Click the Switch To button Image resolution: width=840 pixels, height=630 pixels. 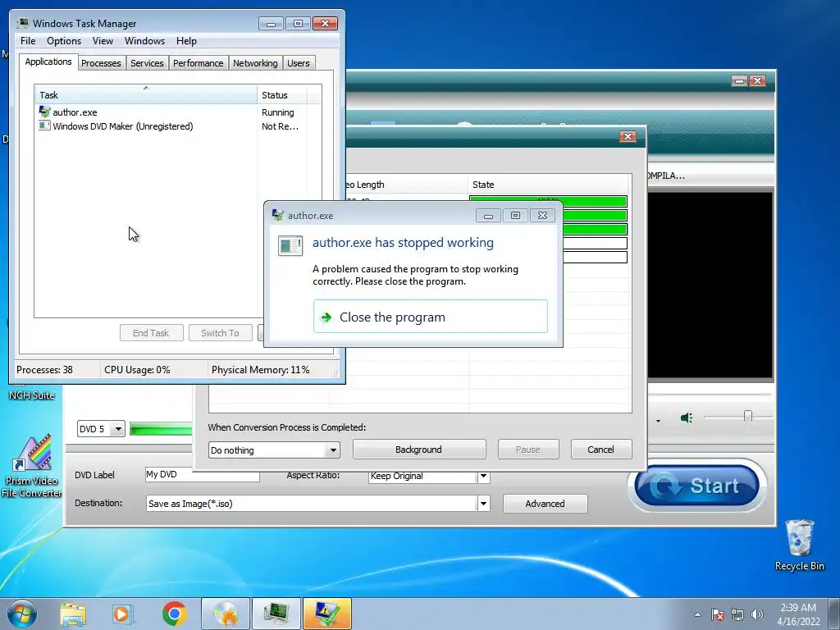(x=220, y=333)
